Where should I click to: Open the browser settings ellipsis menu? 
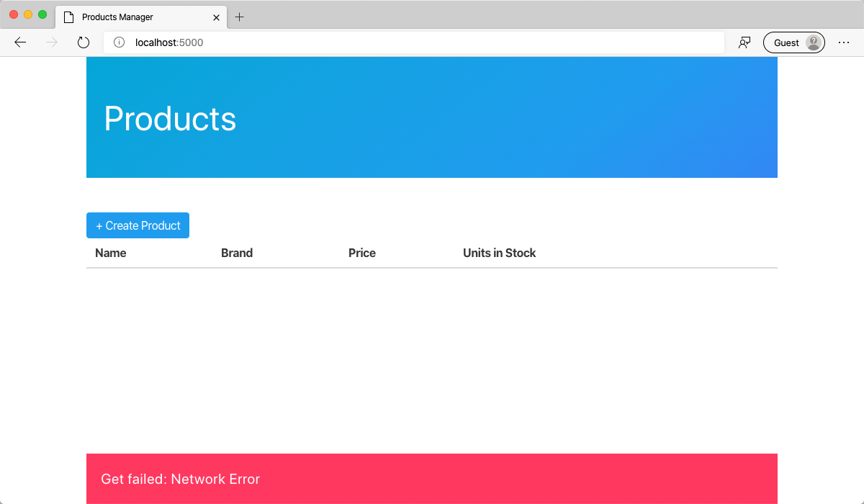click(x=844, y=42)
